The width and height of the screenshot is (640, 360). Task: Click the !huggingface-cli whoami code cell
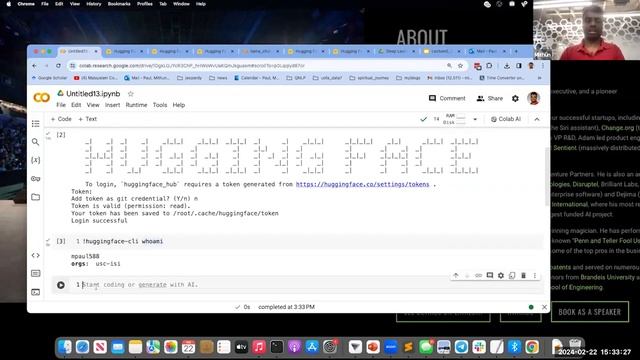[310, 242]
